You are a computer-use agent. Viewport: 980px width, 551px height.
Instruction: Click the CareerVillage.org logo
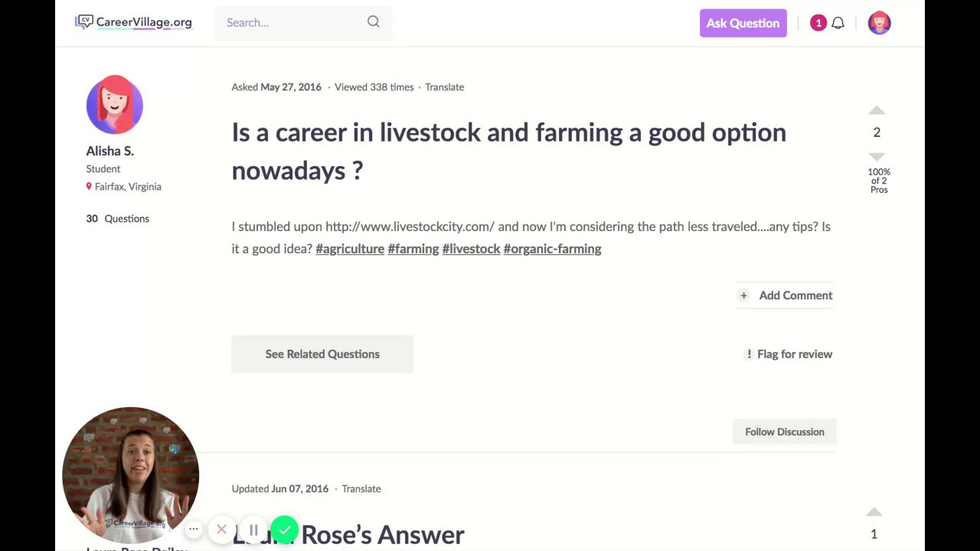(133, 22)
